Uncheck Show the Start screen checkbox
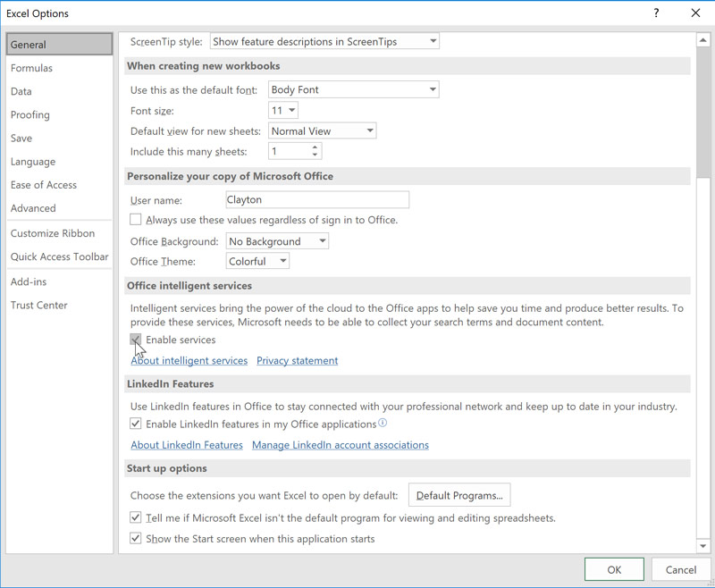The width and height of the screenshot is (715, 588). pyautogui.click(x=136, y=538)
